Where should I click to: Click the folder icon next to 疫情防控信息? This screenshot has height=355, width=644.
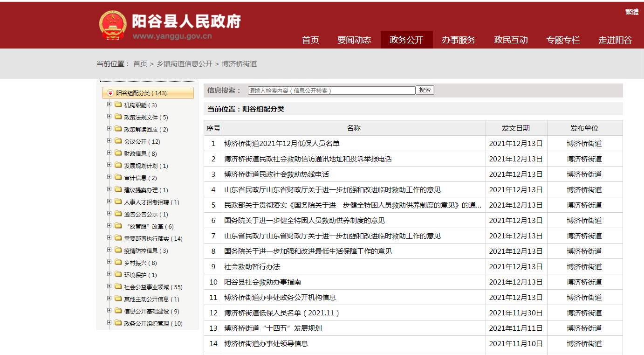118,250
